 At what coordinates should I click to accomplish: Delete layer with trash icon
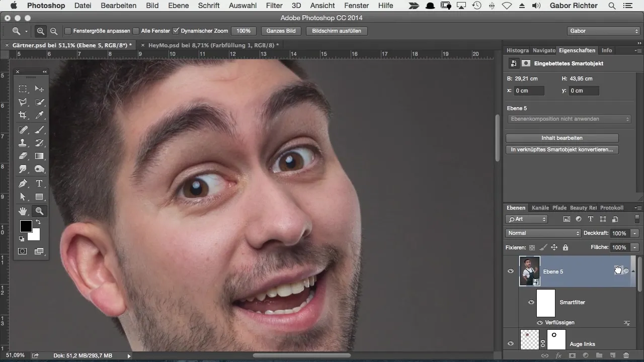(626, 355)
